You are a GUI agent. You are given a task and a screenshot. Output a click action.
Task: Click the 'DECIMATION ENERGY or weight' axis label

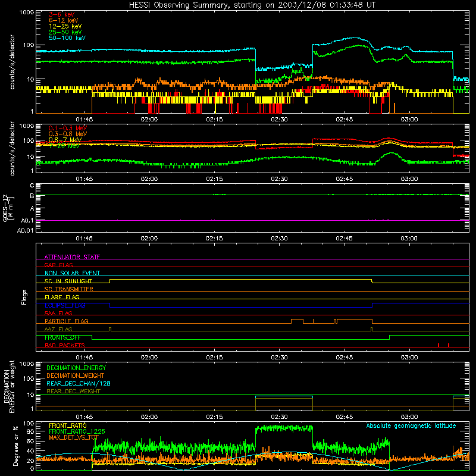[9, 386]
